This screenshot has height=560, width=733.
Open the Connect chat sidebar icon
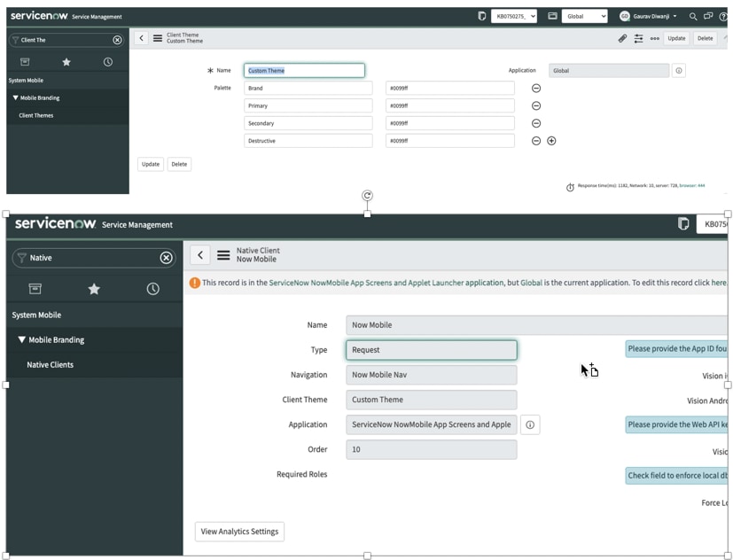[708, 16]
